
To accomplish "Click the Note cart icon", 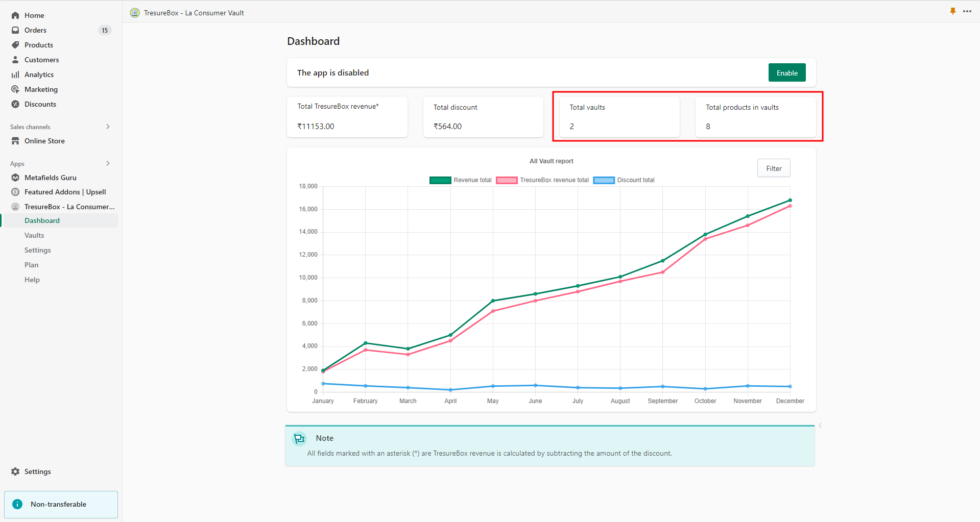I will 299,438.
